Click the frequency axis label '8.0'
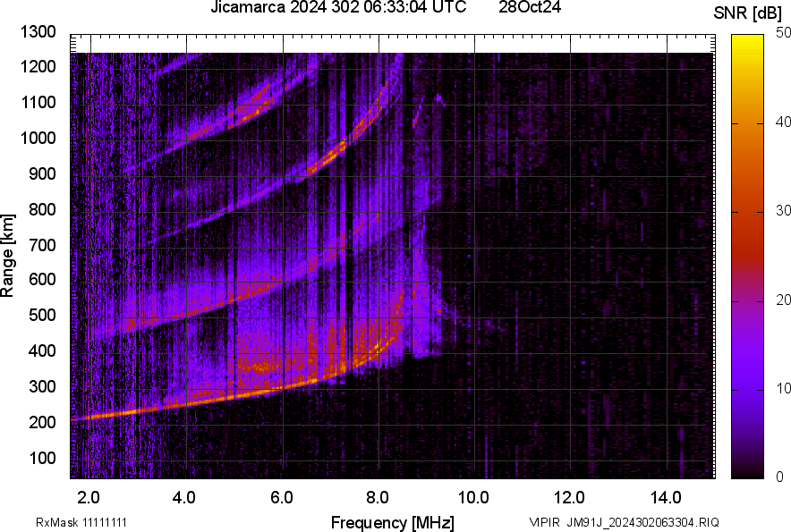The image size is (791, 532). coord(378,498)
